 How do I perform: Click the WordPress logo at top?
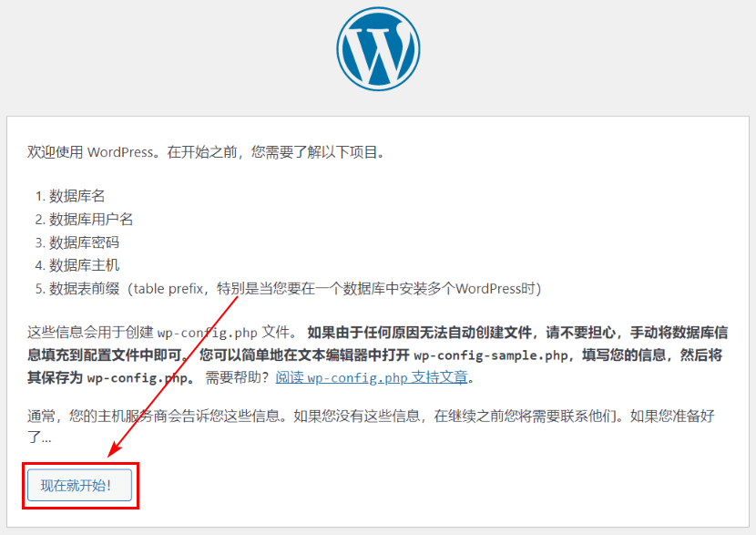point(378,48)
